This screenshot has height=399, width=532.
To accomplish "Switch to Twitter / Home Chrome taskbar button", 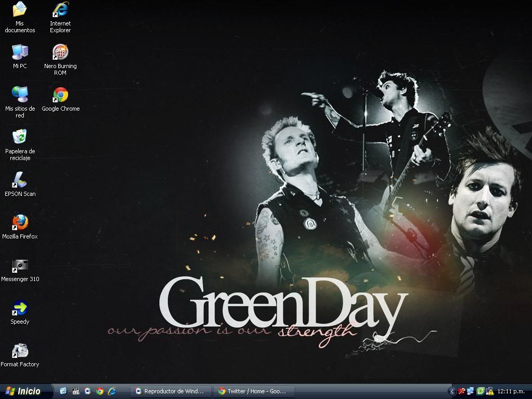I will coord(254,391).
